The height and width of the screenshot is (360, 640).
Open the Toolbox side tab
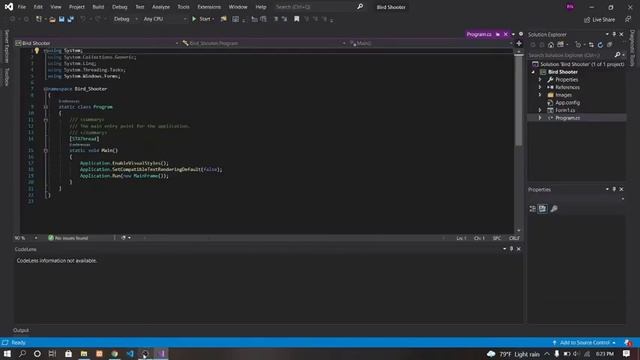click(6, 77)
